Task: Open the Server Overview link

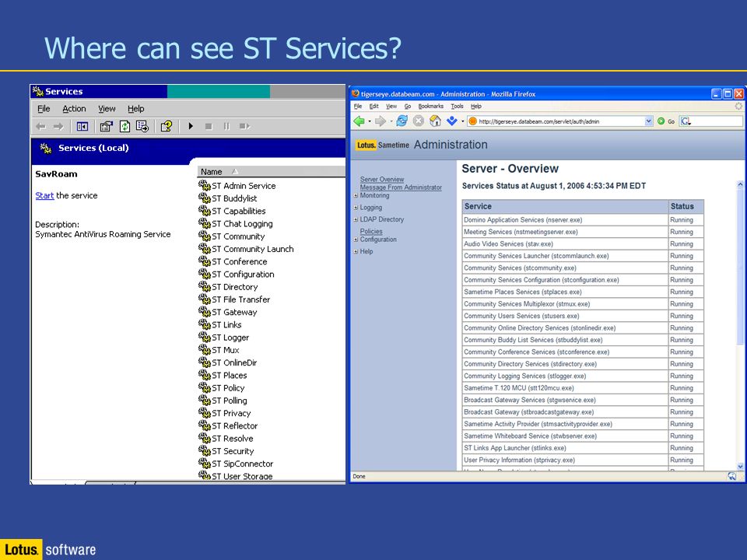Action: click(x=382, y=180)
